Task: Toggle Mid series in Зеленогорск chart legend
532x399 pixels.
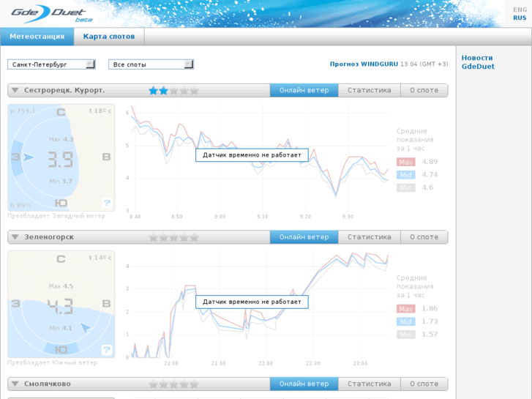Action: [x=406, y=321]
